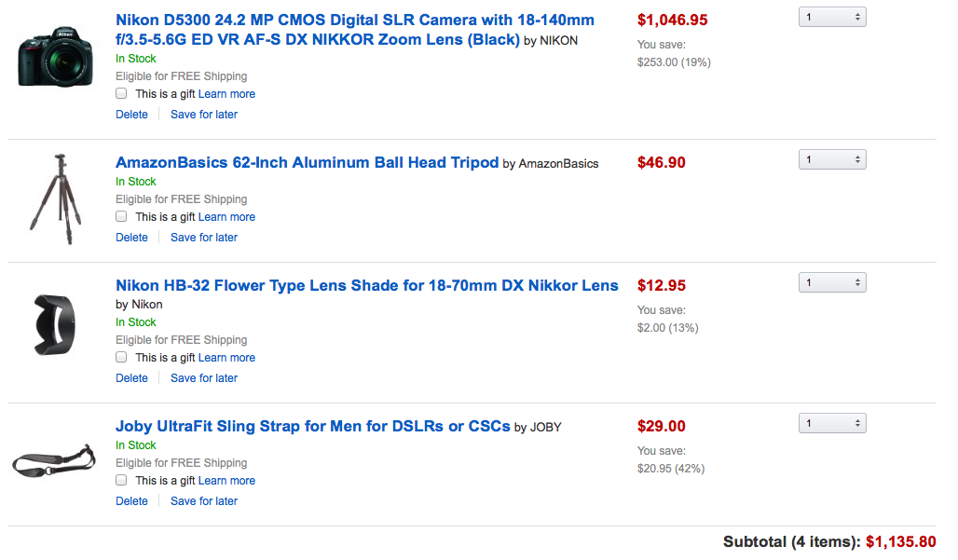
Task: Open AmazonBasics 62-Inch Aluminum Tripod title link
Action: tap(307, 162)
